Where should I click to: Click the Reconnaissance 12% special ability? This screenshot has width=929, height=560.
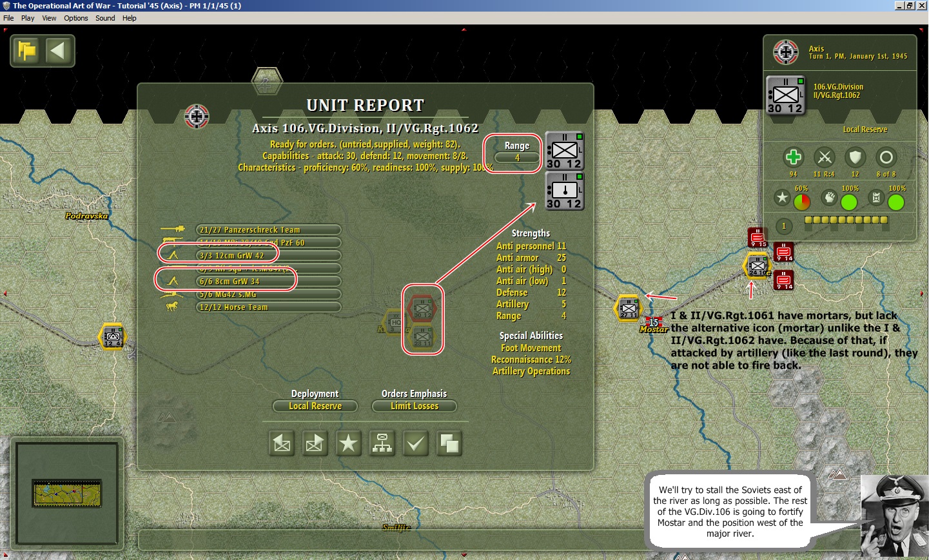[531, 360]
